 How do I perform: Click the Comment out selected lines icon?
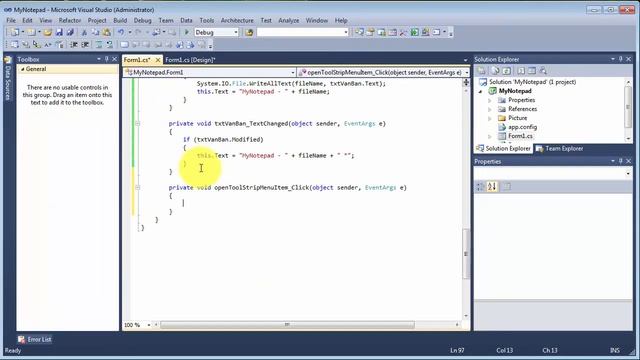[x=99, y=44]
